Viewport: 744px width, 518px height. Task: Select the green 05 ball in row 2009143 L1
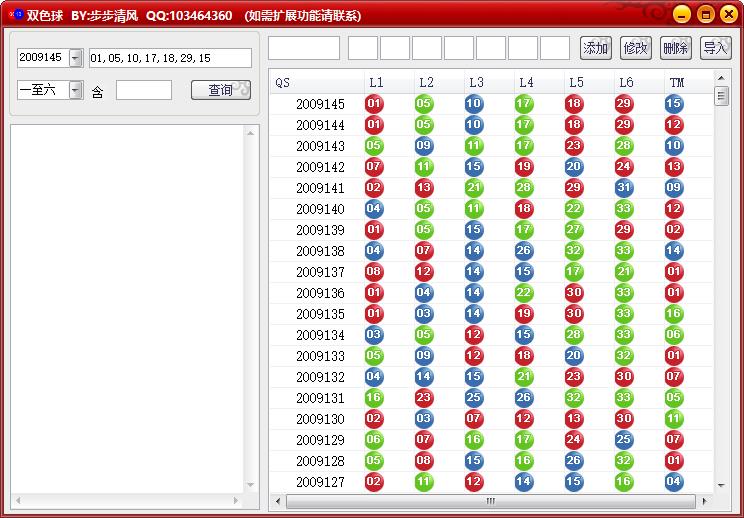(x=374, y=146)
